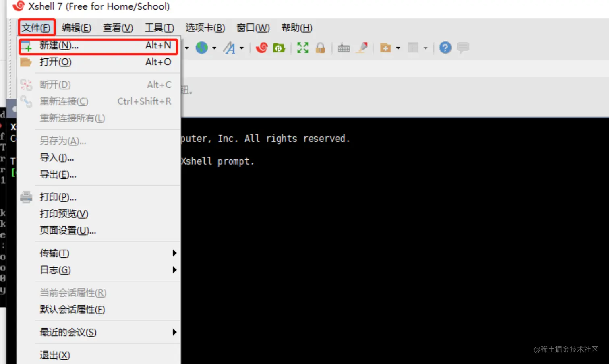Choose 新建(N)... from the file menu
This screenshot has width=609, height=364.
[99, 45]
